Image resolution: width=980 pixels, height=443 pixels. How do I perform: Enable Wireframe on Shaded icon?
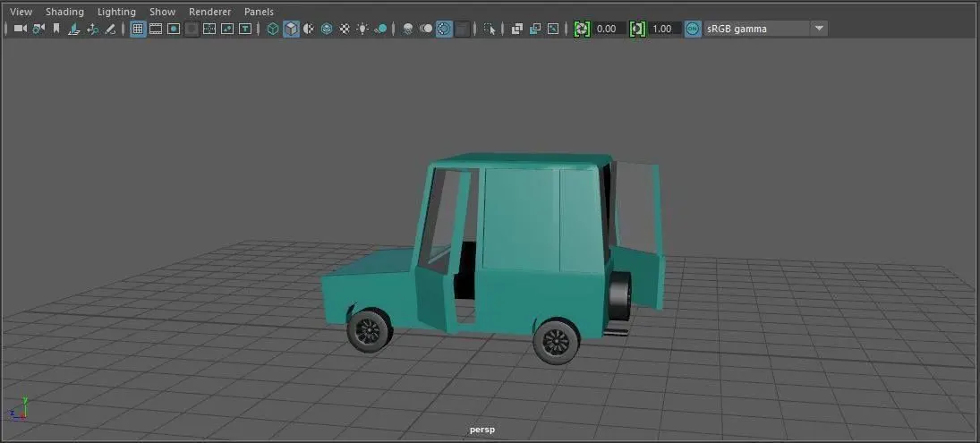(x=327, y=29)
